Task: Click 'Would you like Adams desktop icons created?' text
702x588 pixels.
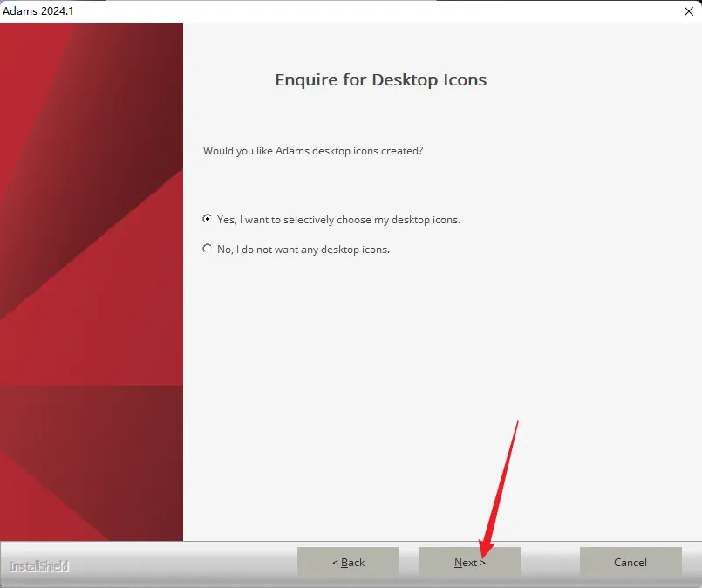Action: click(313, 151)
